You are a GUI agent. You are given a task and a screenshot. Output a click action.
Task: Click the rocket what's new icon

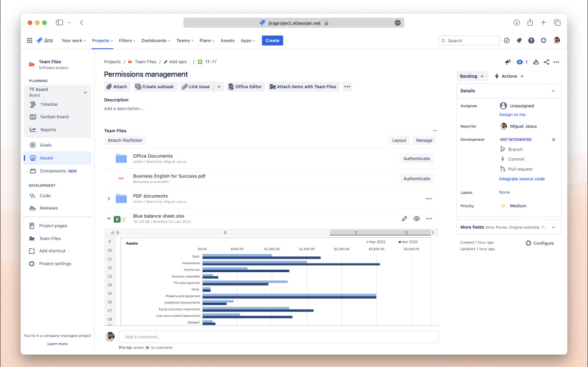519,40
